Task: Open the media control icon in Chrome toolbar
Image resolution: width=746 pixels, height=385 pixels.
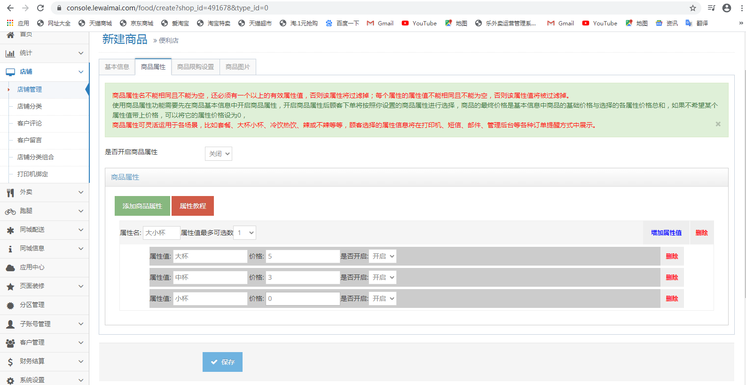Action: (711, 8)
